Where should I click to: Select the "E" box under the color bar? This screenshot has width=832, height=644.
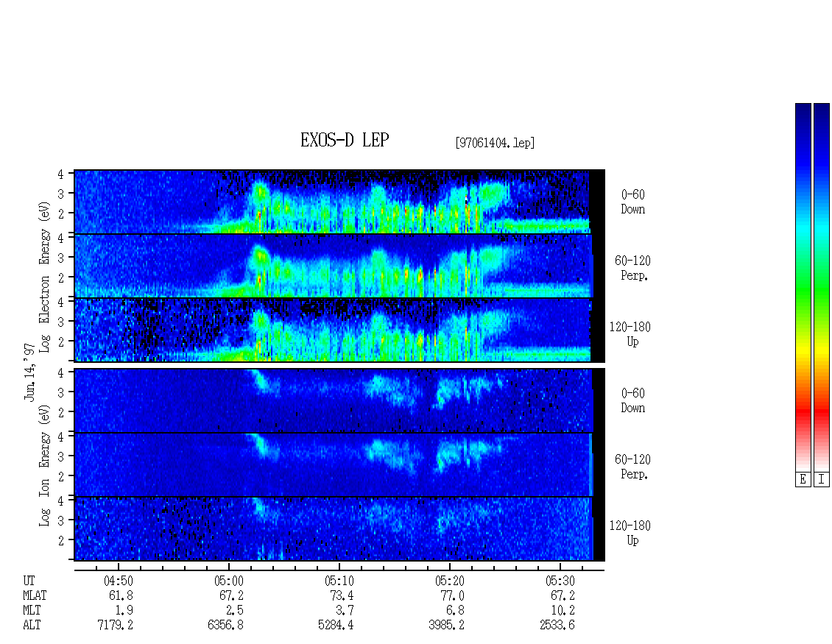click(x=803, y=479)
